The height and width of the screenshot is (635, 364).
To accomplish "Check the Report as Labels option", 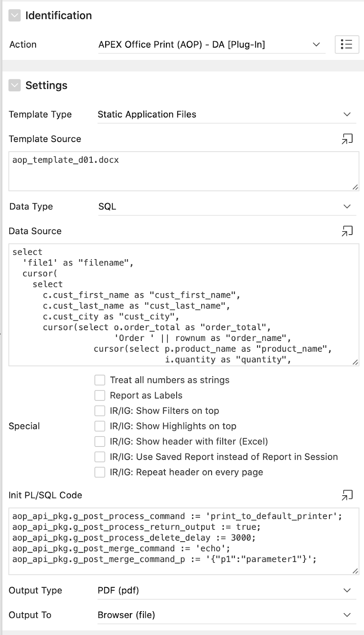I will [100, 395].
